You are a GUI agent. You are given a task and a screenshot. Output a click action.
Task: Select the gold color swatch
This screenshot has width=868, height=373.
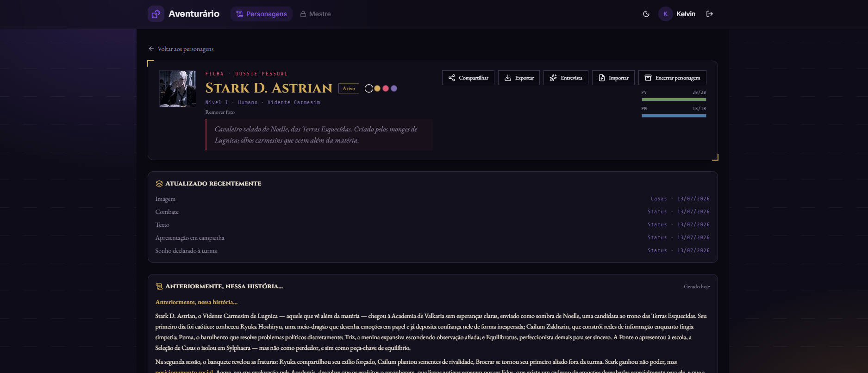pos(377,88)
